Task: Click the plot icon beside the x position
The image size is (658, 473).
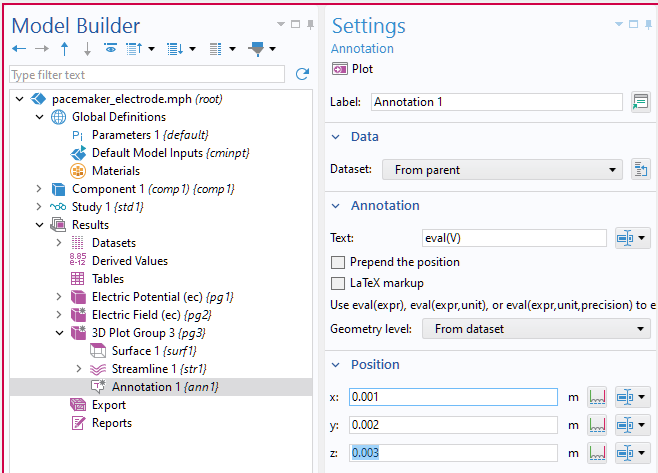Action: click(x=598, y=397)
